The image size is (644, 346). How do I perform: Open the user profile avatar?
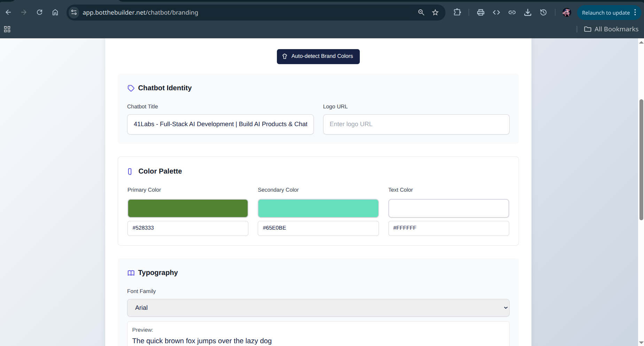pos(566,13)
